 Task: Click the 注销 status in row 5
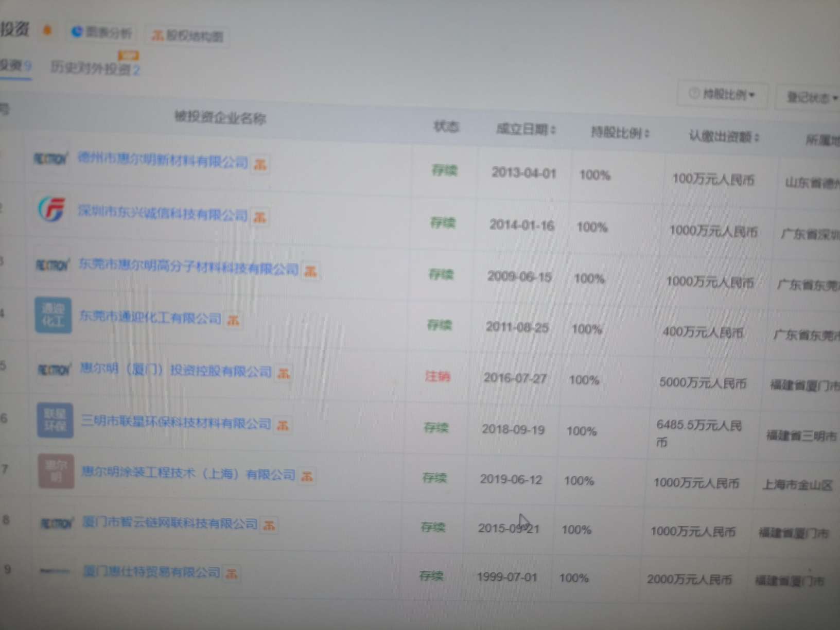(x=437, y=376)
